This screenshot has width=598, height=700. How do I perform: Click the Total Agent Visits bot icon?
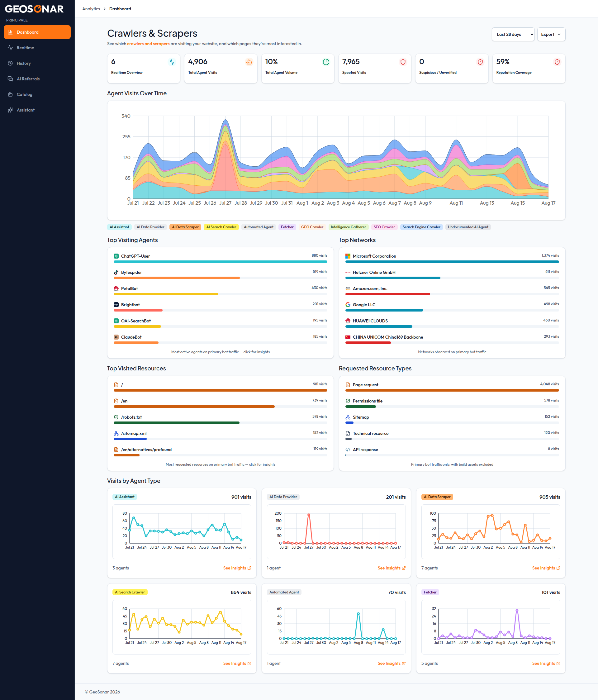[x=249, y=62]
